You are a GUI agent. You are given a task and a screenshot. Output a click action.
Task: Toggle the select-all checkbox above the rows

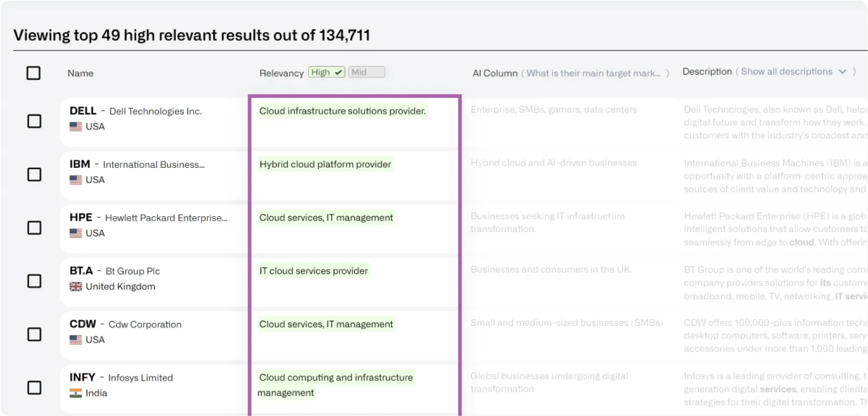[x=33, y=73]
